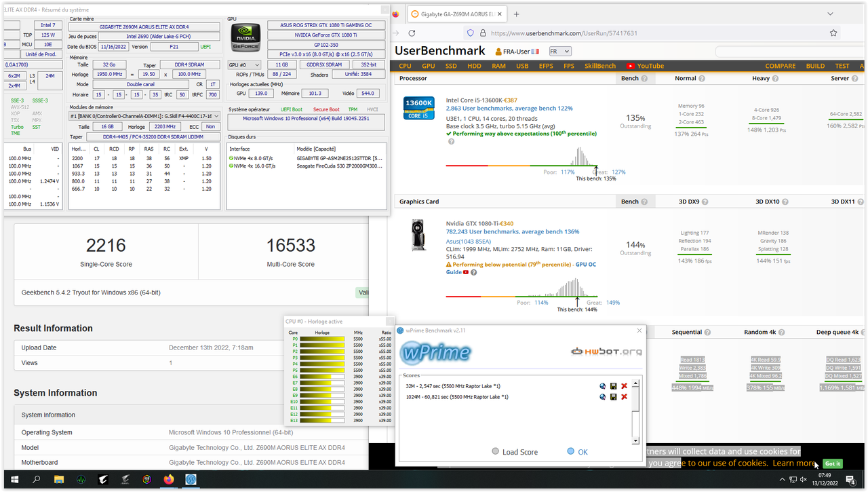This screenshot has height=492, width=868.
Task: Open the GPU #0 selector dropdown
Action: coord(244,64)
